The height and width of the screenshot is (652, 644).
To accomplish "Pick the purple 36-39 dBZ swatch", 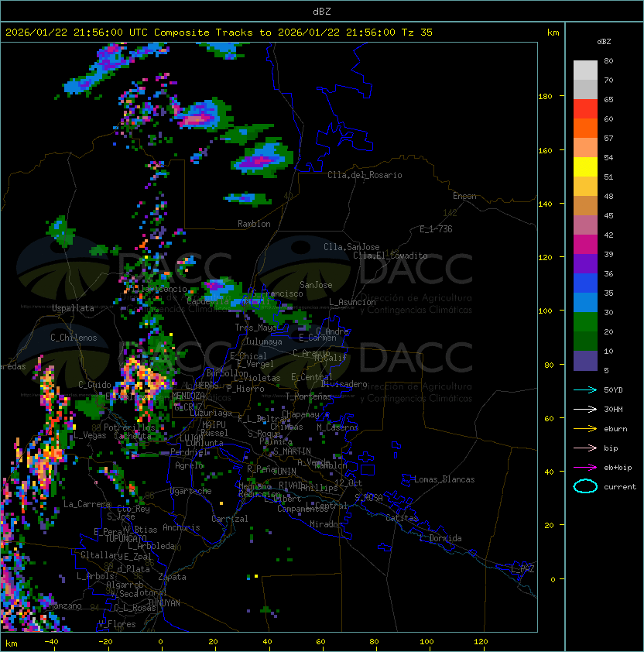I will coord(585,263).
